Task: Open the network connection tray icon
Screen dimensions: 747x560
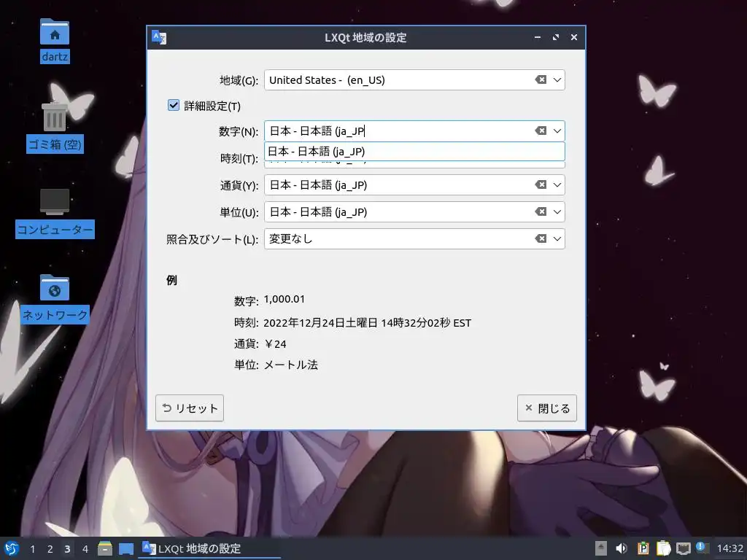Action: click(x=683, y=548)
